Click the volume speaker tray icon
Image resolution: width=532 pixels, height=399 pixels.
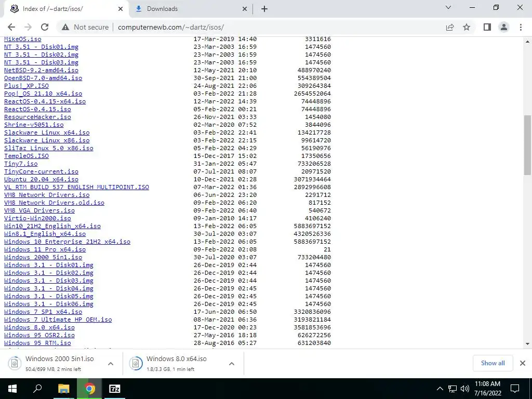[465, 389]
